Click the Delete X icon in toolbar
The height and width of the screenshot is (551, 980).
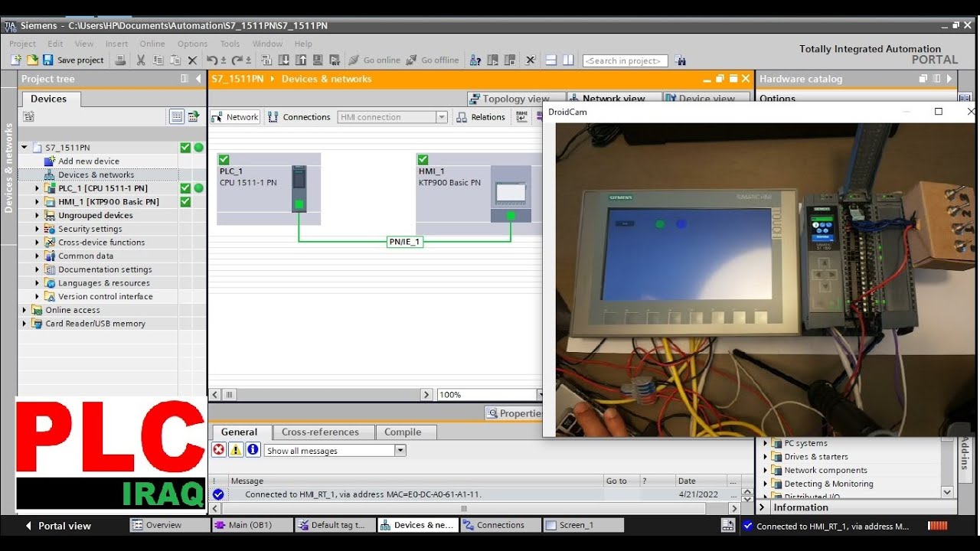coord(192,60)
